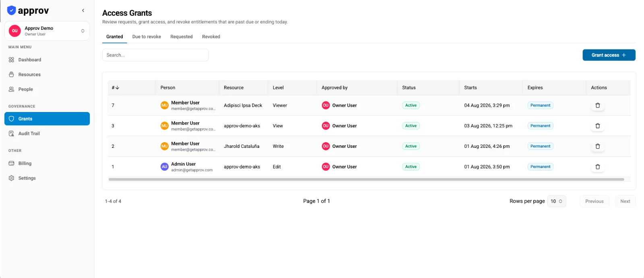Collapse the sidebar with the chevron
The height and width of the screenshot is (278, 644).
point(83,10)
